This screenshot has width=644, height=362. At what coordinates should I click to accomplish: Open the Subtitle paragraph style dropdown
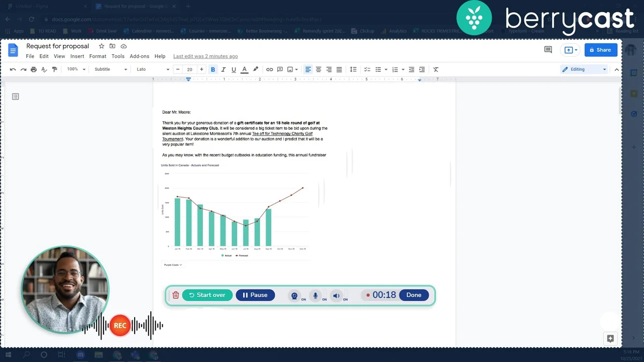point(111,69)
